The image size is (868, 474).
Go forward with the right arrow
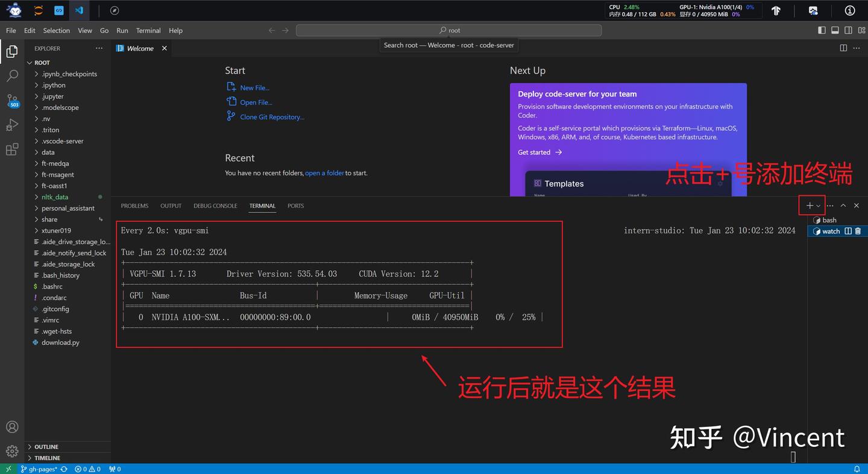coord(285,30)
